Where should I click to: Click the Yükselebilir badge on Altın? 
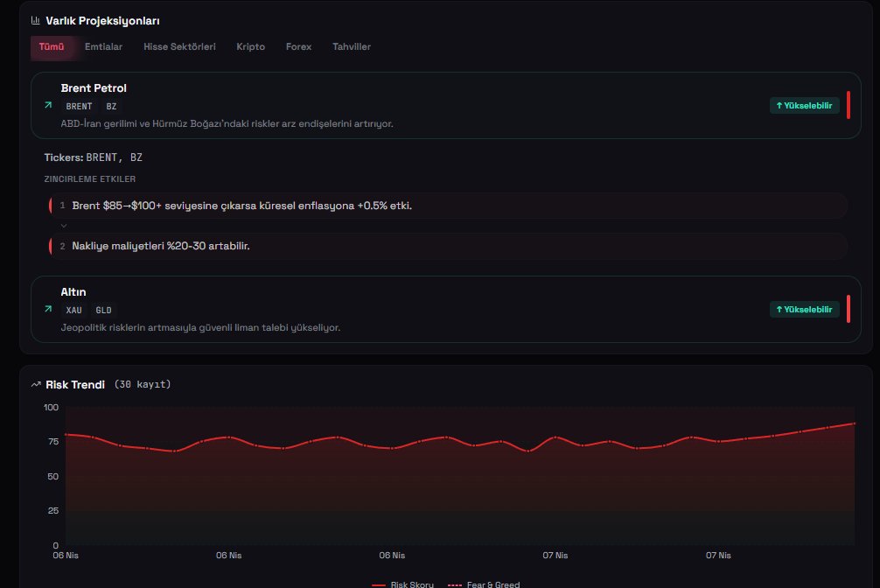[804, 310]
